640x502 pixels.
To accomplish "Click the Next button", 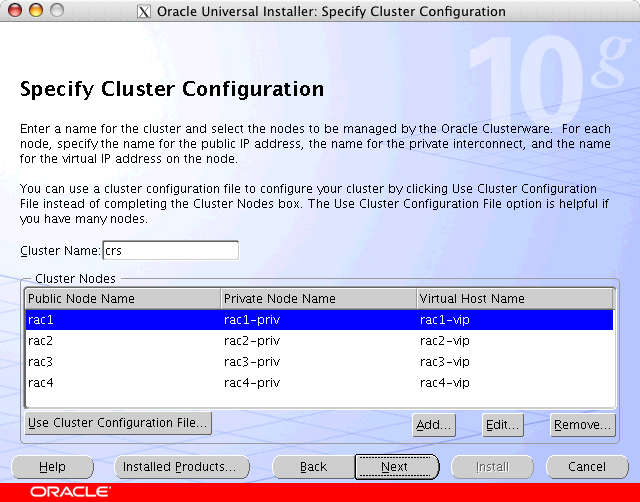I will (396, 467).
